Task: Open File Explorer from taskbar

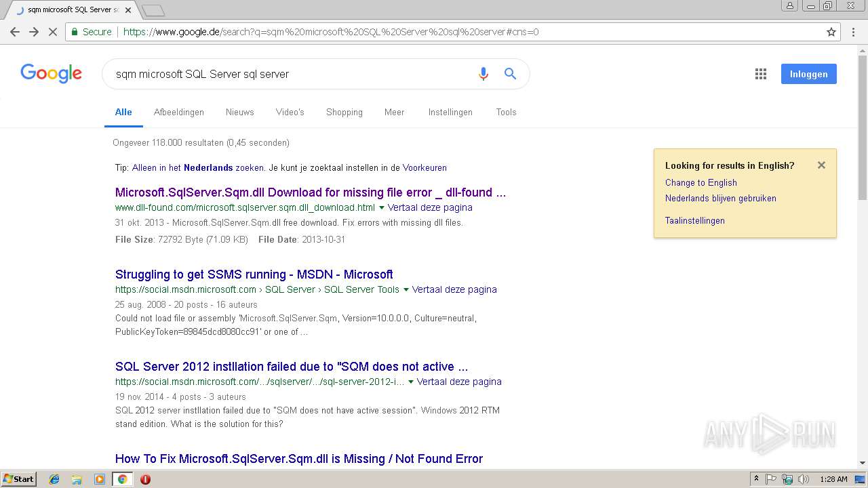Action: click(77, 479)
